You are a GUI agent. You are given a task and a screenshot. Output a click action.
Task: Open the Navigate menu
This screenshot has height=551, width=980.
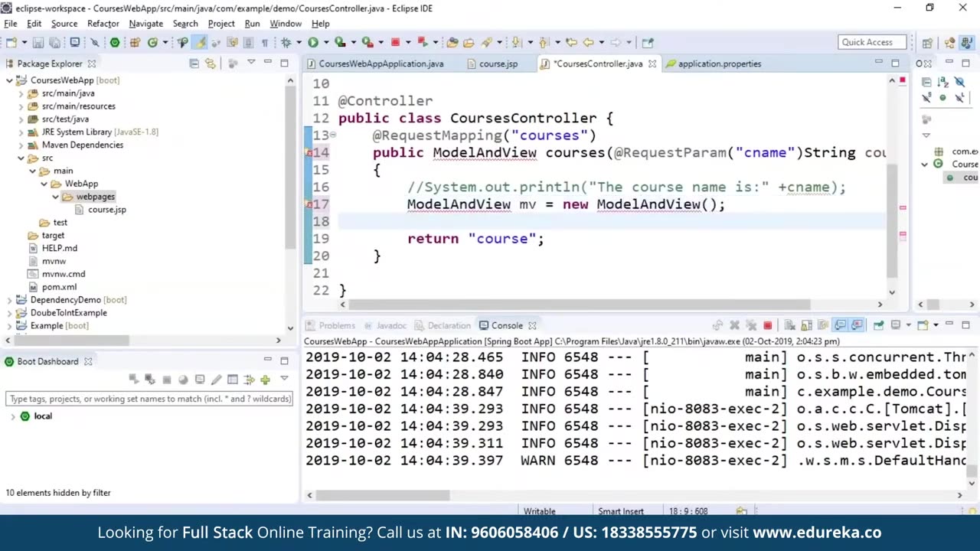click(x=145, y=24)
